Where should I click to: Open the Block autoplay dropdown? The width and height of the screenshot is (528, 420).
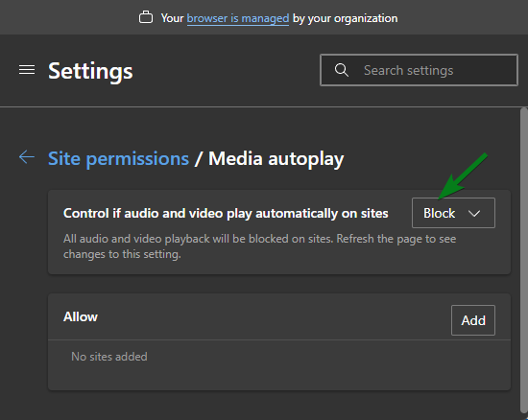click(453, 213)
